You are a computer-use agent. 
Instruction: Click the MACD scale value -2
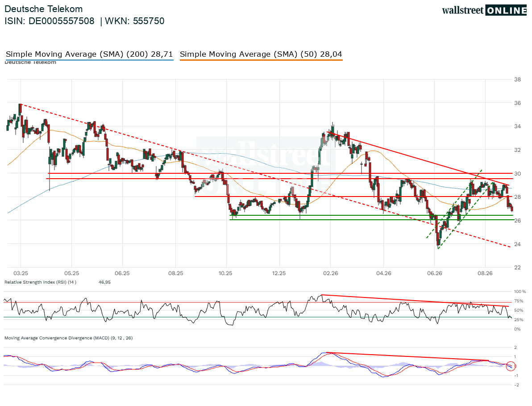(516, 385)
